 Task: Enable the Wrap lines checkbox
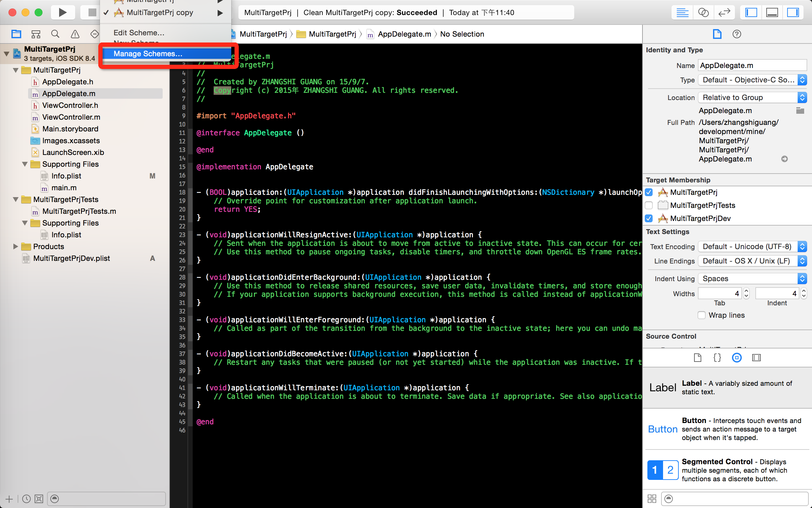(x=702, y=315)
